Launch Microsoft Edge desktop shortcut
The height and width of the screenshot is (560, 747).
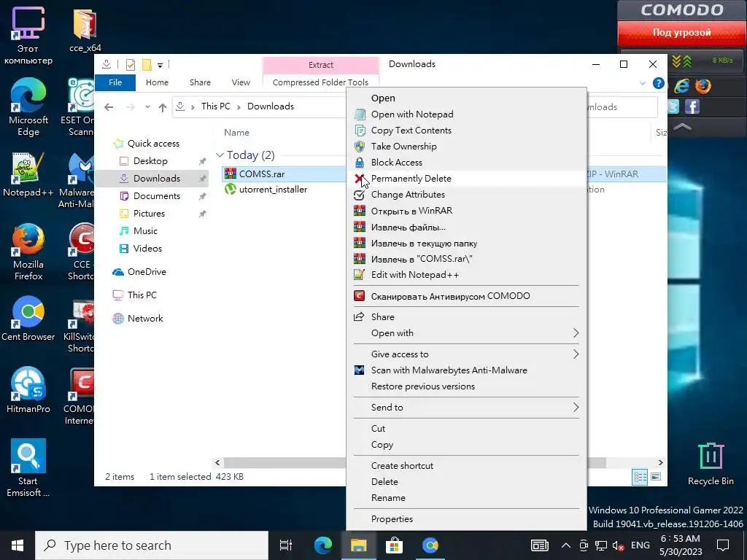click(x=28, y=108)
